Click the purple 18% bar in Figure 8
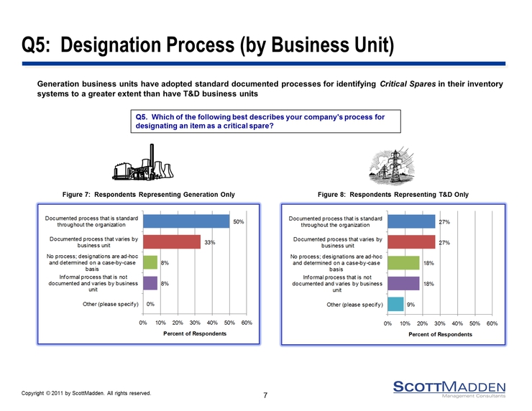Image resolution: width=532 pixels, height=411 pixels. pyautogui.click(x=403, y=284)
